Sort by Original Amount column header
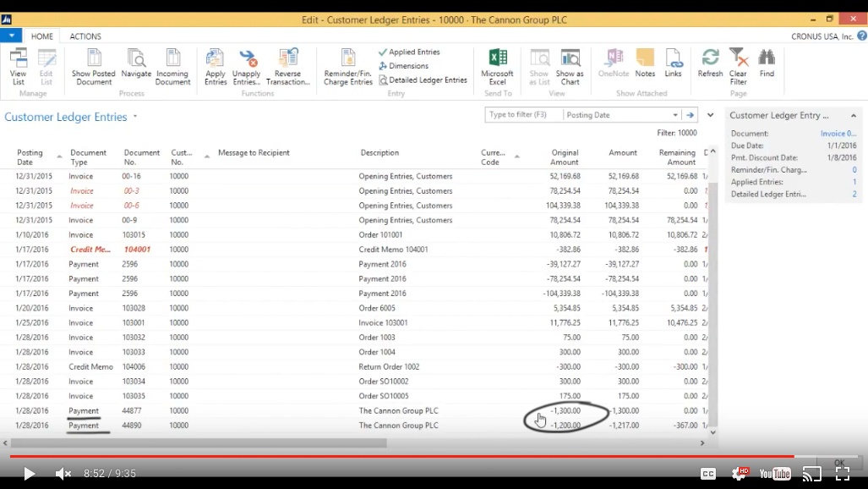The width and height of the screenshot is (868, 489). [x=565, y=157]
